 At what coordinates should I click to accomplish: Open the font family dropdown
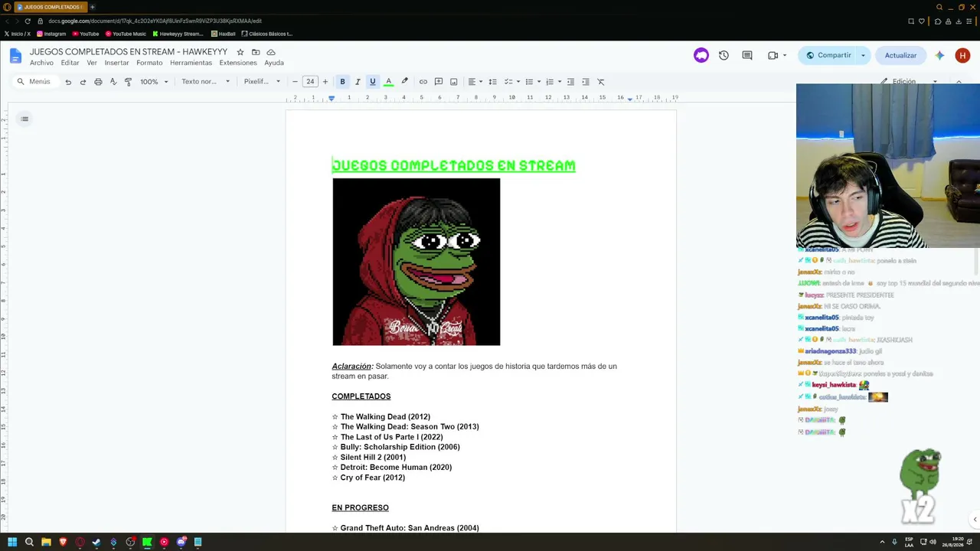click(262, 82)
